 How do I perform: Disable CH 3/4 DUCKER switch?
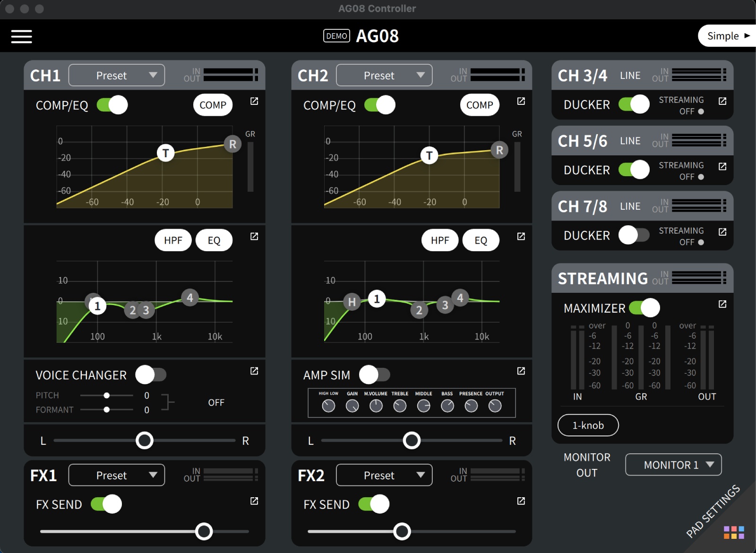634,104
